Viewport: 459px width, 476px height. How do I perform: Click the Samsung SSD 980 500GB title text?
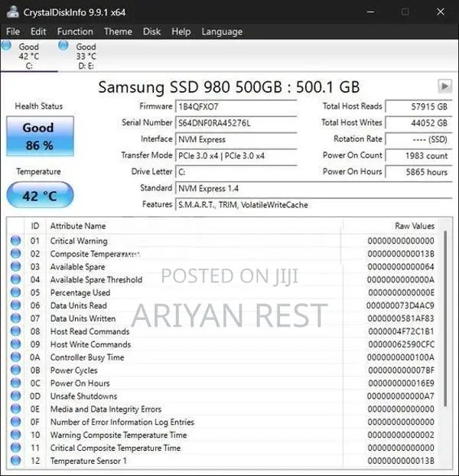(x=229, y=86)
